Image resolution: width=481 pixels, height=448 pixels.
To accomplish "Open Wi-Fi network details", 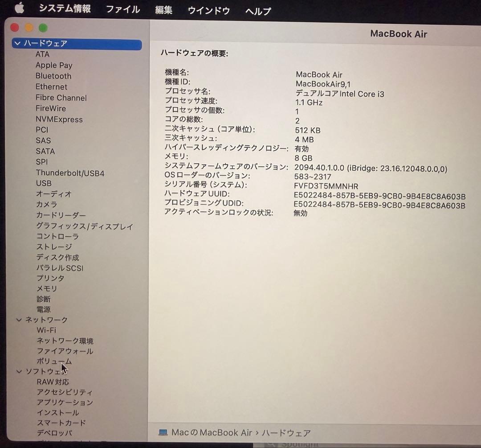I will click(46, 330).
